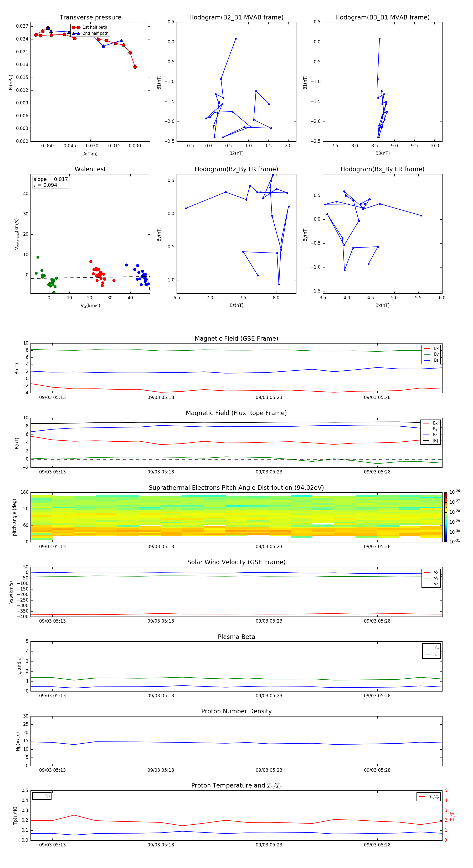The image size is (473, 868).
Task: Select 'Bz' in the GSE Frame legend
Action: point(431,360)
